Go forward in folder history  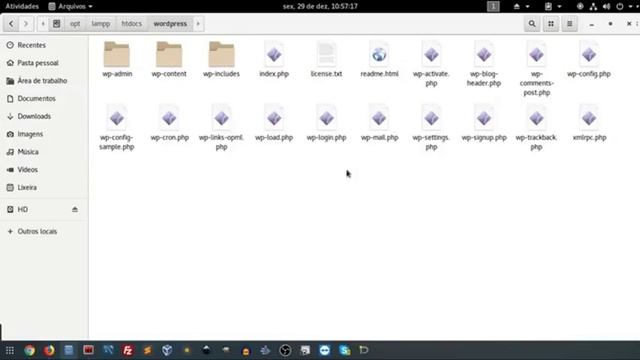pos(26,24)
